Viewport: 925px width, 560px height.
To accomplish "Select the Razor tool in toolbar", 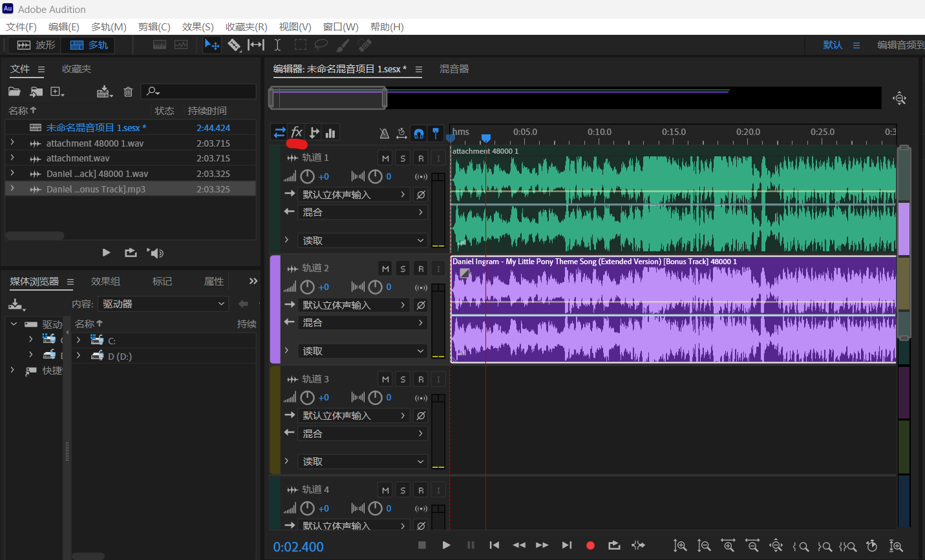I will point(234,45).
